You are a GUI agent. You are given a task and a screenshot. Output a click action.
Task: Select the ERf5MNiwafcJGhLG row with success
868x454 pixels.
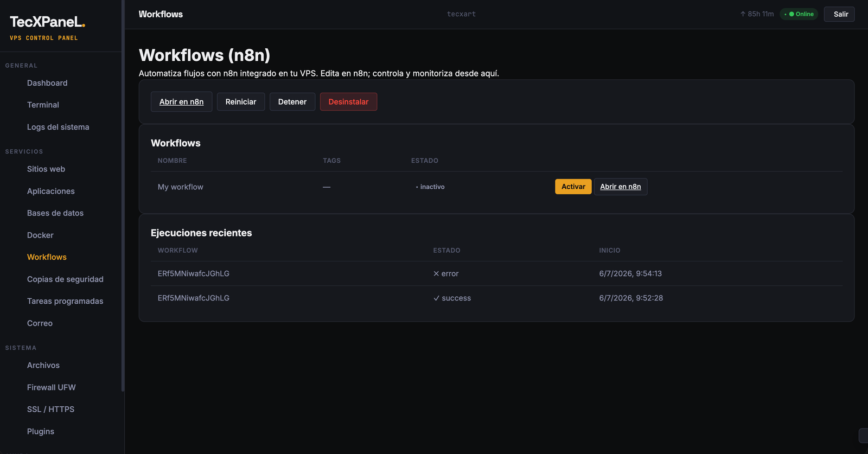496,298
